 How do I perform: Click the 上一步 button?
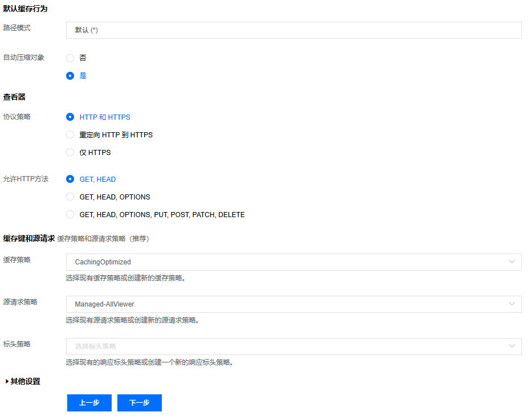pos(89,403)
